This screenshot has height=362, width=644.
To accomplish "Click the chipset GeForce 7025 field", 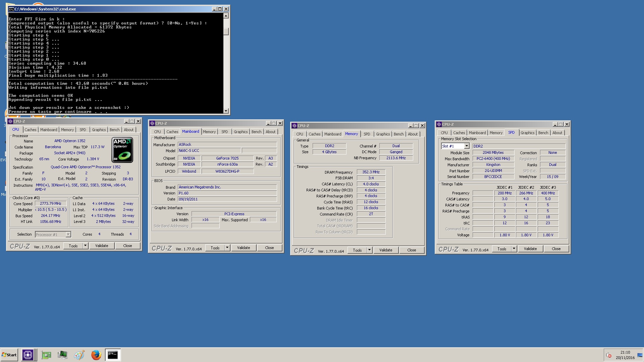I will click(227, 158).
